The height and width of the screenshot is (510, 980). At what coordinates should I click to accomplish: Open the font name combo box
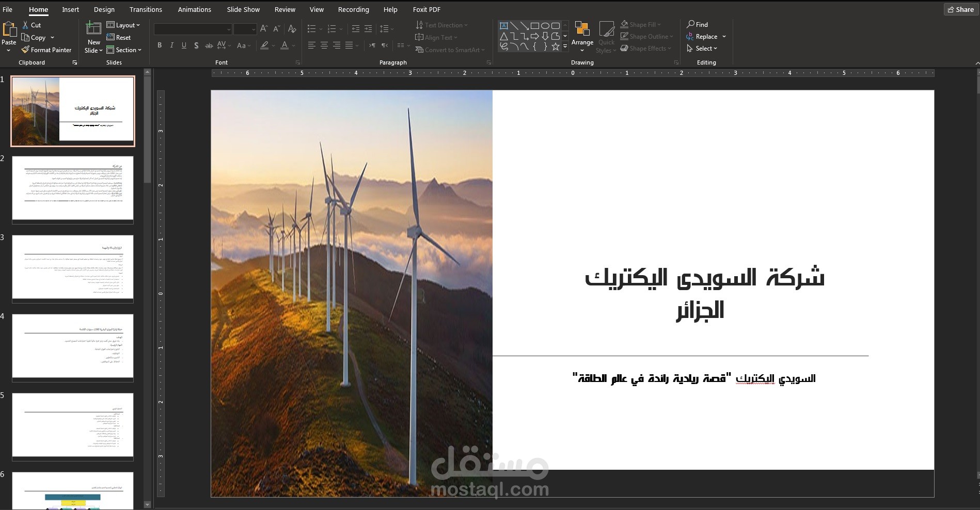(x=193, y=29)
